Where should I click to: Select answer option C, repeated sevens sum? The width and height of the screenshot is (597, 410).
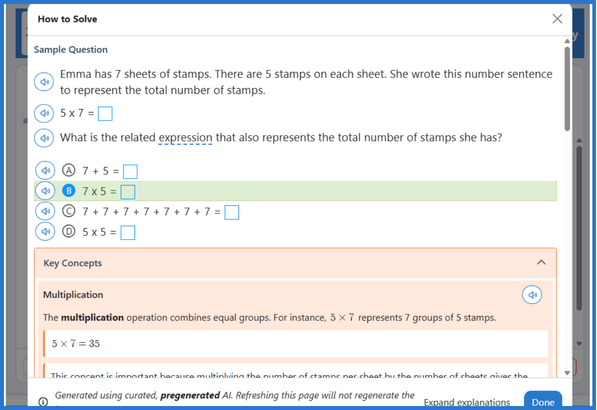[69, 211]
